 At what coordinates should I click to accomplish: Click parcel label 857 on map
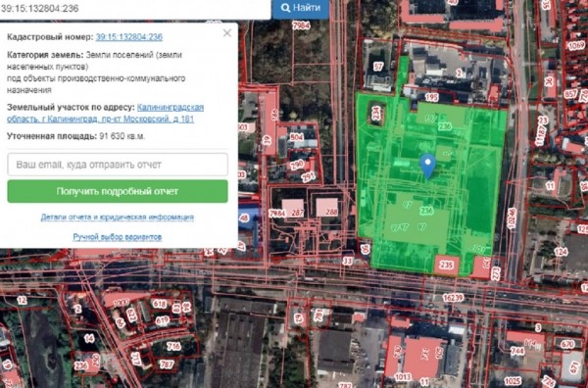[570, 94]
